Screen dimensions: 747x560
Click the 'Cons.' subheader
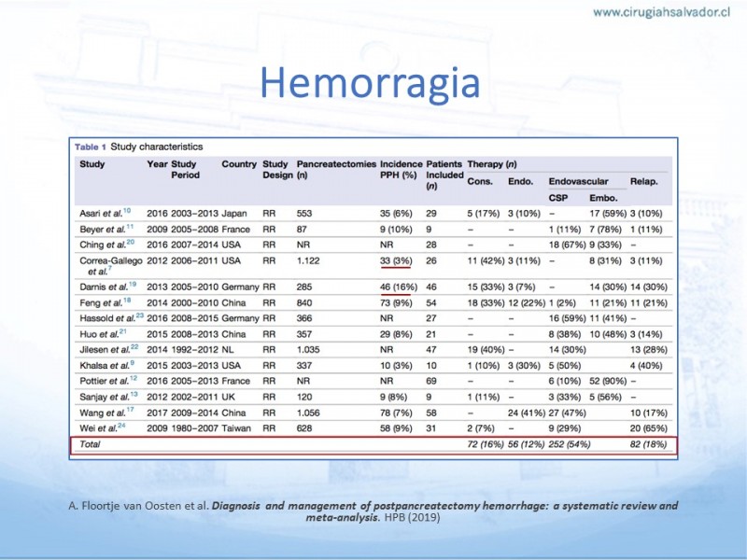click(480, 181)
